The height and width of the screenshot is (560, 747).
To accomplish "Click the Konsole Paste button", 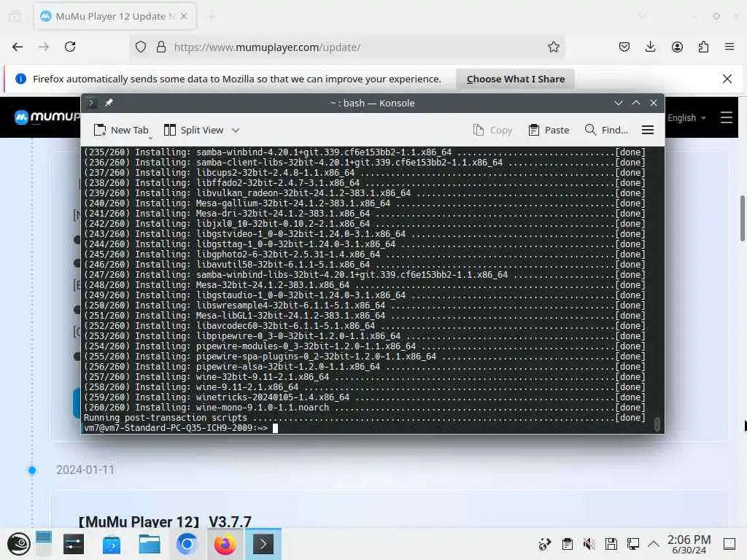I will click(549, 130).
